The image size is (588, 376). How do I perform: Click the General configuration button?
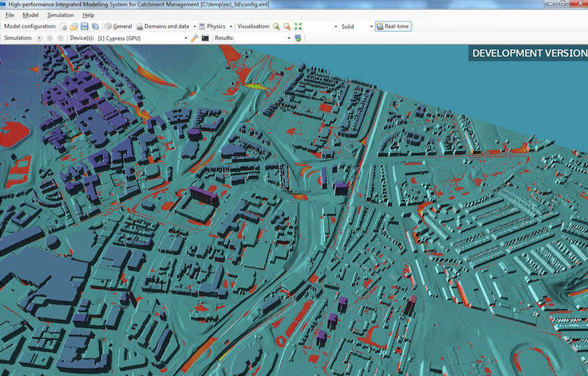point(118,27)
